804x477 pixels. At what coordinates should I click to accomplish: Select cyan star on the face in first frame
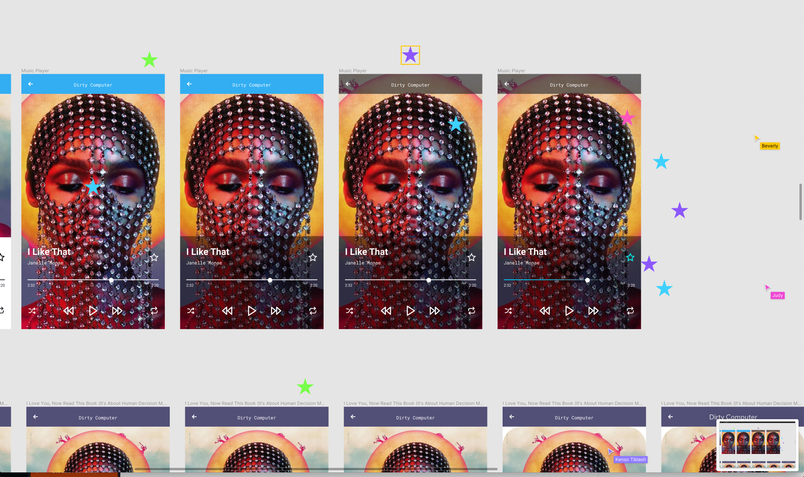93,187
